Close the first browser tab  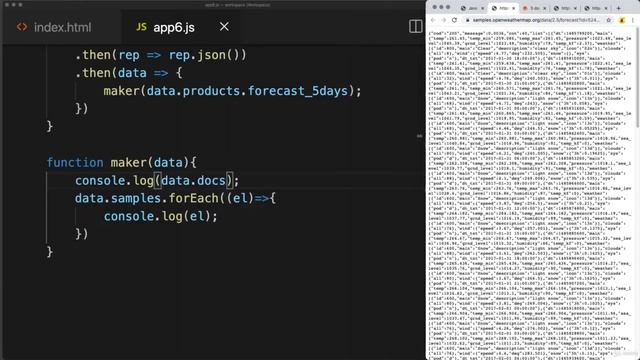coord(482,8)
